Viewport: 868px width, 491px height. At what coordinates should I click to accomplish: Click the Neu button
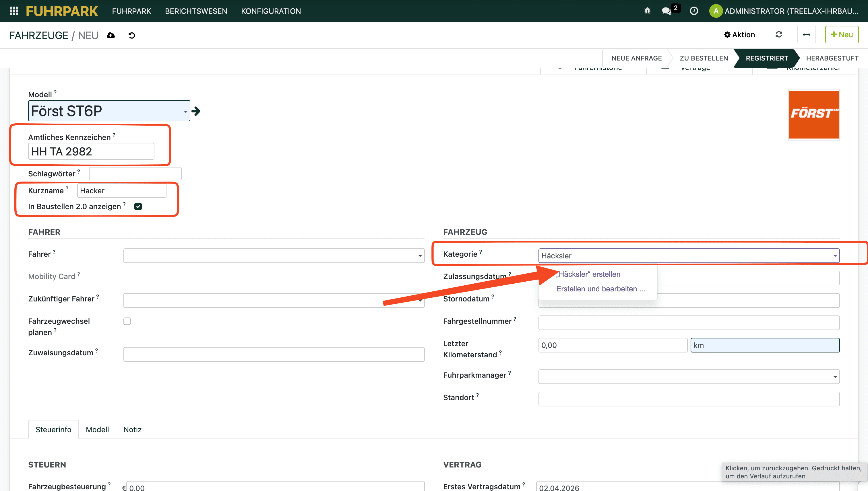[x=842, y=34]
